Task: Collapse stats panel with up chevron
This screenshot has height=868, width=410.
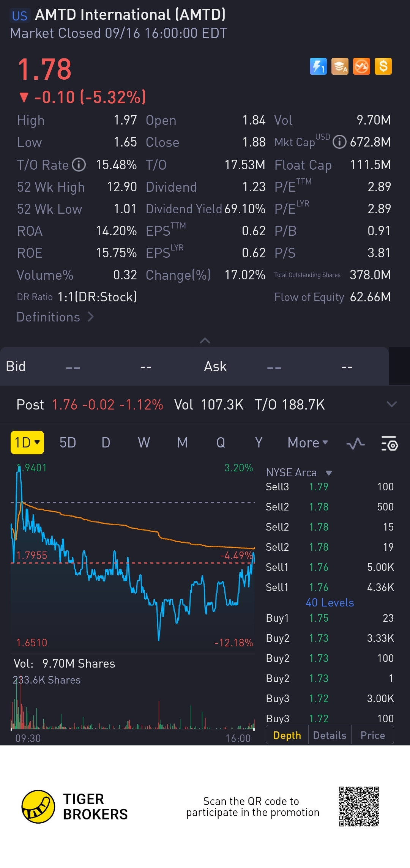Action: 205,340
